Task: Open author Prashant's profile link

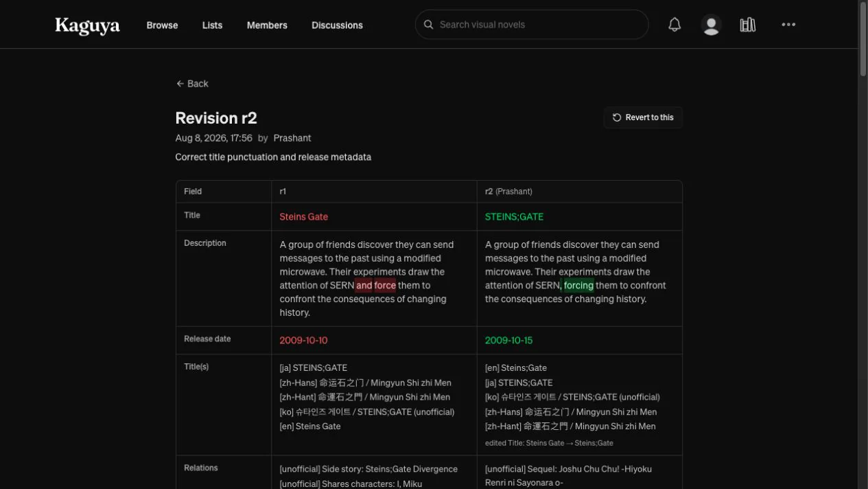Action: [292, 138]
